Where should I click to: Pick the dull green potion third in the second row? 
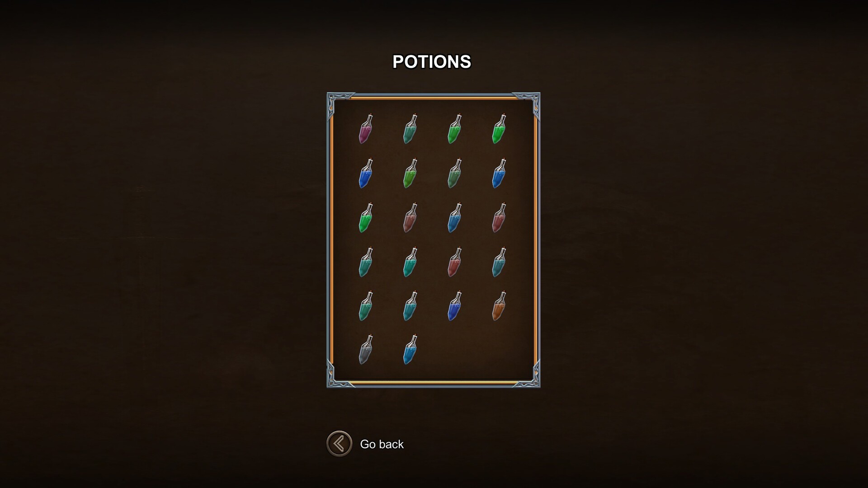click(455, 174)
